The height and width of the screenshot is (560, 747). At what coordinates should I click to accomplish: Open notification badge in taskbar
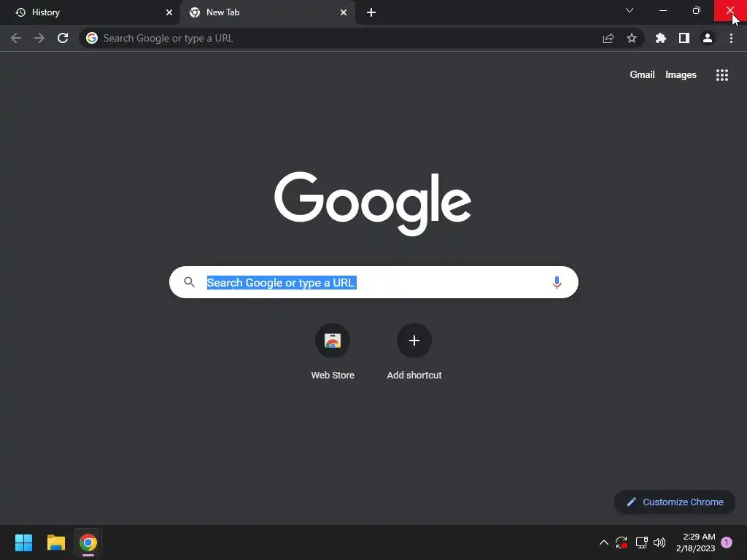(x=727, y=542)
